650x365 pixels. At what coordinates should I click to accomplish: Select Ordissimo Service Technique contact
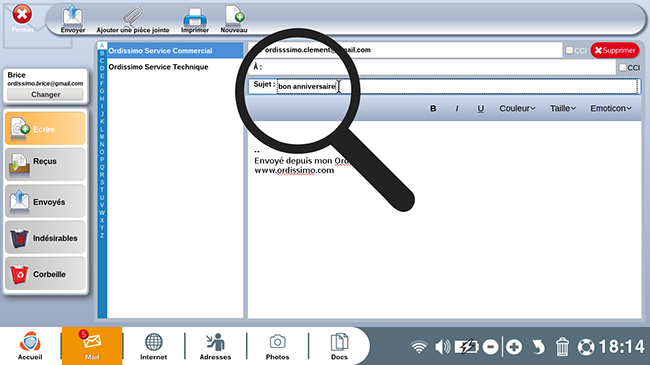click(158, 67)
